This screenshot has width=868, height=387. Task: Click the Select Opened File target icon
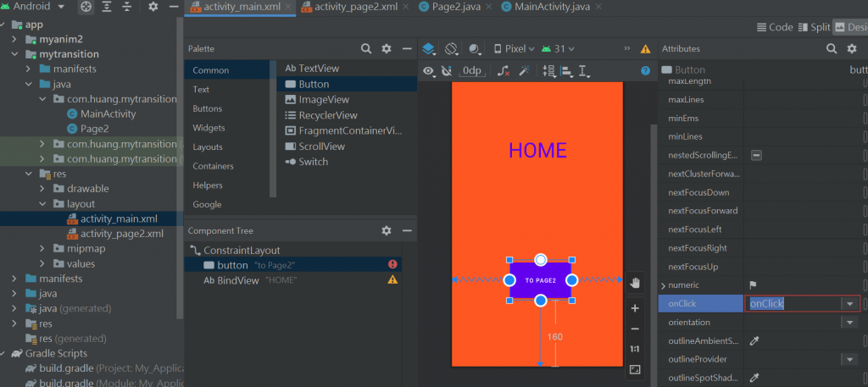[x=86, y=7]
